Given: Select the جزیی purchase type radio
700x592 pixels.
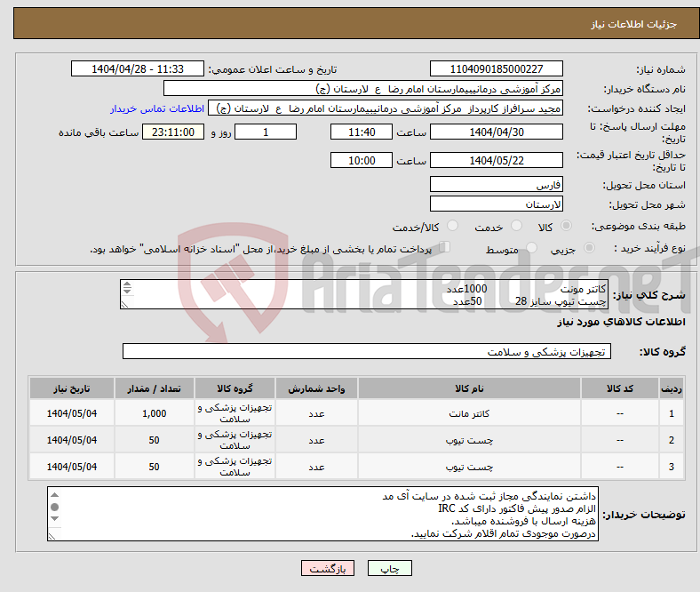Looking at the screenshot, I should (589, 247).
